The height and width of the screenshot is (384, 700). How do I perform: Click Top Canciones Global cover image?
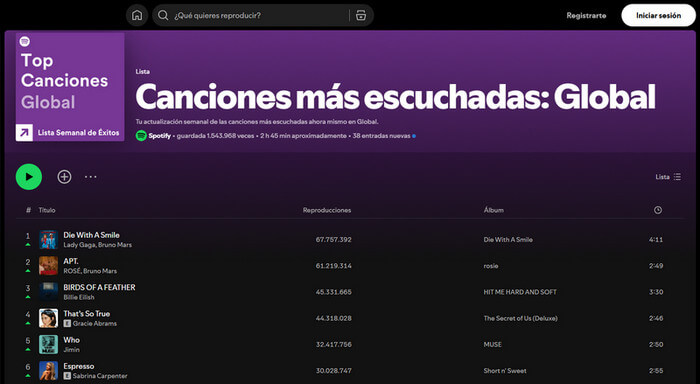click(x=70, y=87)
